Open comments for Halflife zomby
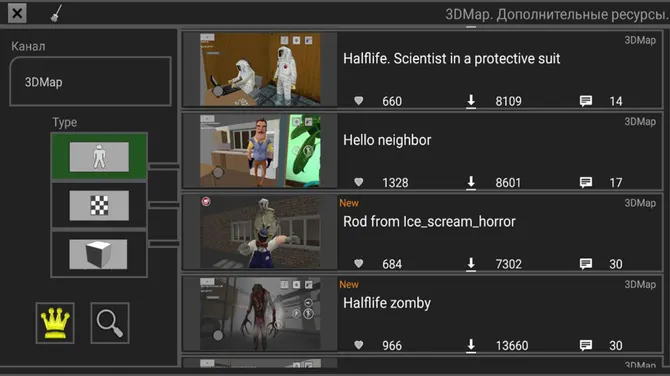The image size is (670, 376). tap(586, 345)
